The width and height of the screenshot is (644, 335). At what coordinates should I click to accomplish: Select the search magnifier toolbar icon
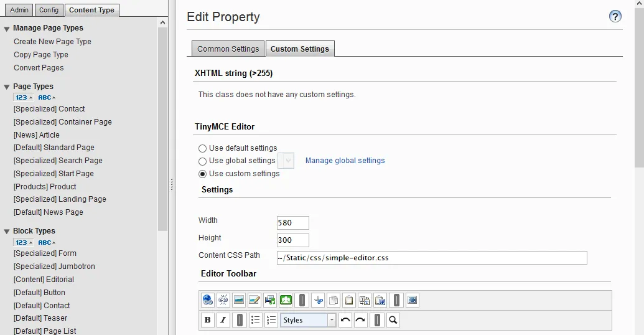(393, 320)
